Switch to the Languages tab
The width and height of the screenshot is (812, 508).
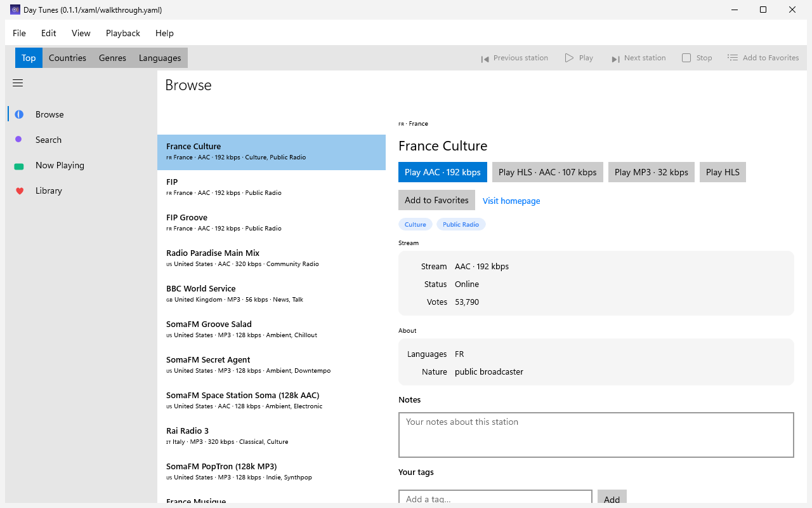160,58
